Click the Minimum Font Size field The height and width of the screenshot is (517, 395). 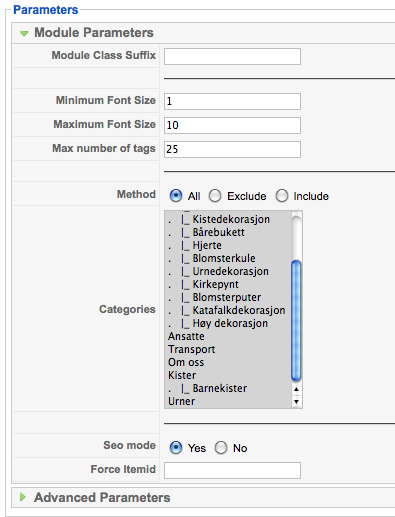click(232, 101)
